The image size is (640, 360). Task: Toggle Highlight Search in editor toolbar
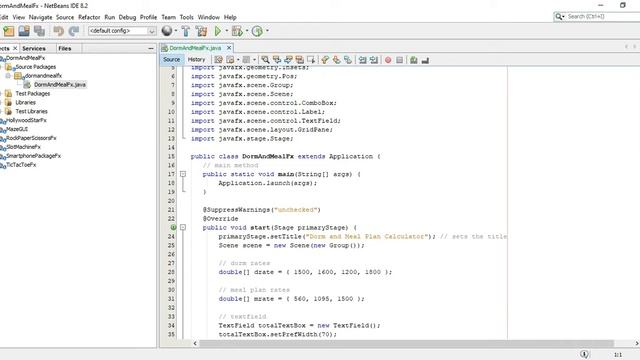click(x=300, y=60)
